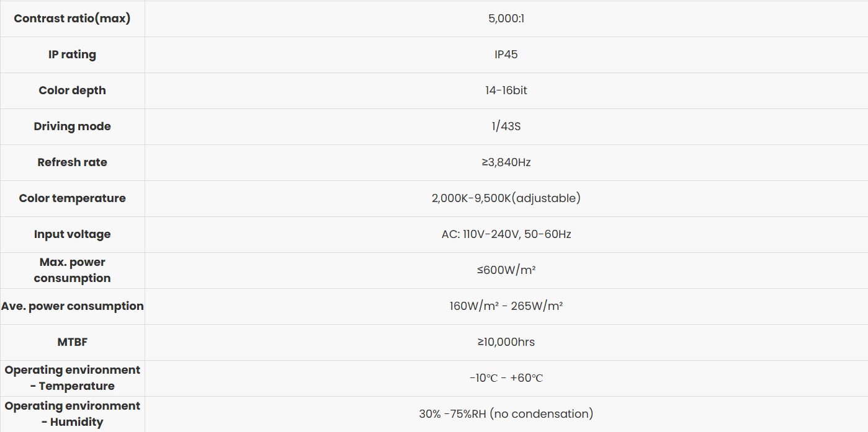The height and width of the screenshot is (432, 868).
Task: Select the 1/43S driving mode value
Action: pos(506,126)
